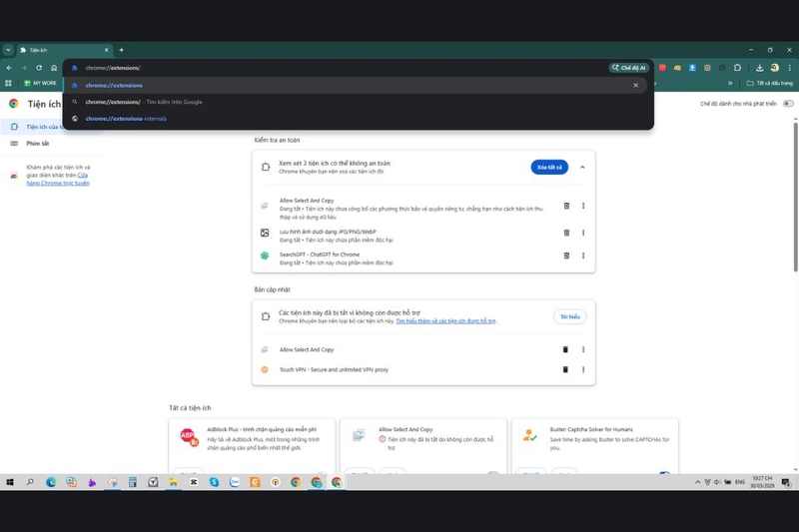
Task: Choose the chrome://extensions autocomplete suggestion
Action: pos(355,86)
